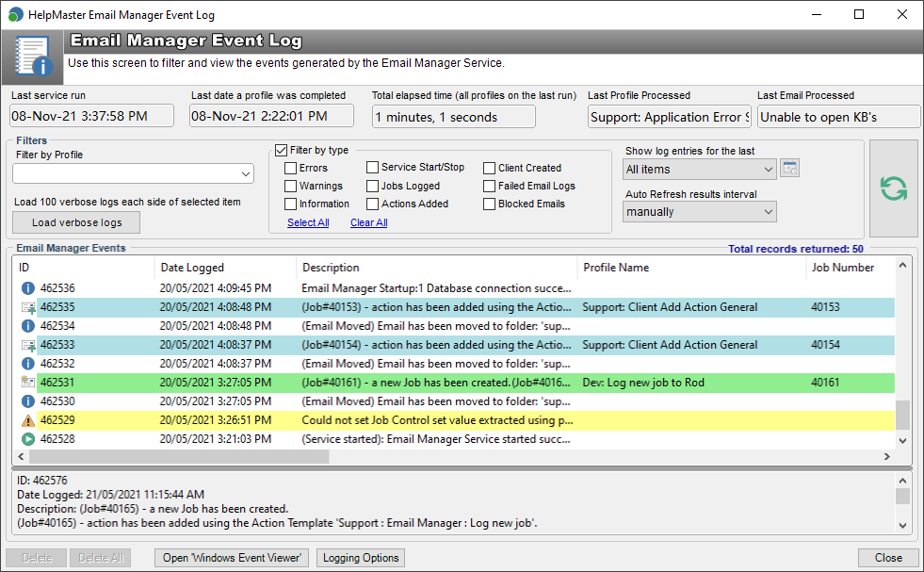Click the info icon for event 462530
This screenshot has width=924, height=572.
coord(27,401)
